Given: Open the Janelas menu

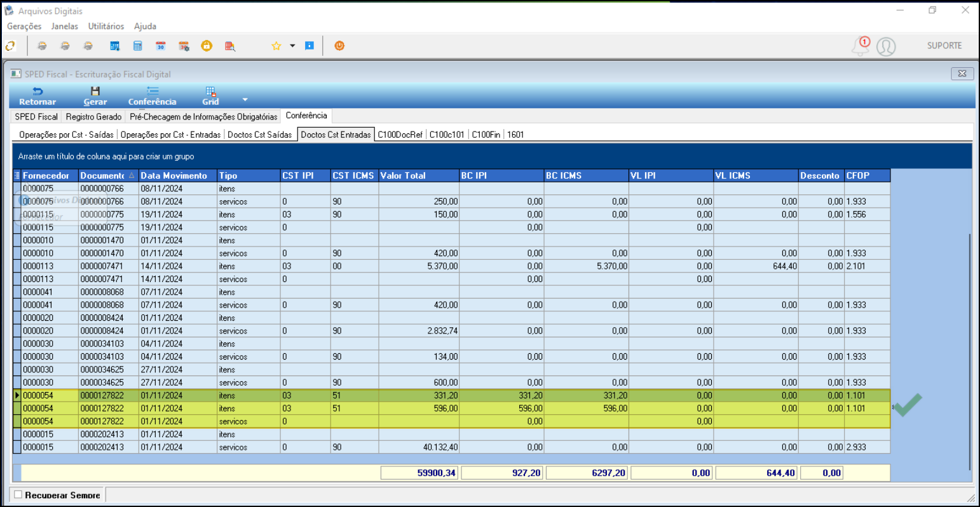Looking at the screenshot, I should (65, 26).
